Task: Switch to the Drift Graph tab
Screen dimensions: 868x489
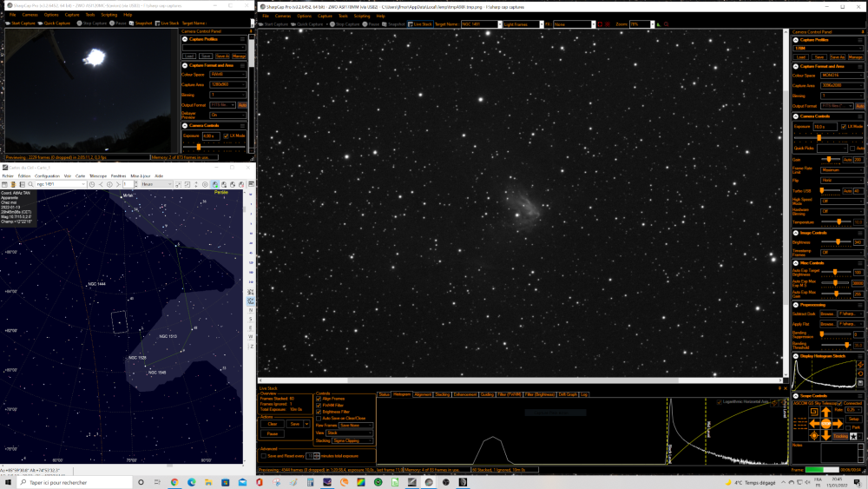Action: pos(568,394)
